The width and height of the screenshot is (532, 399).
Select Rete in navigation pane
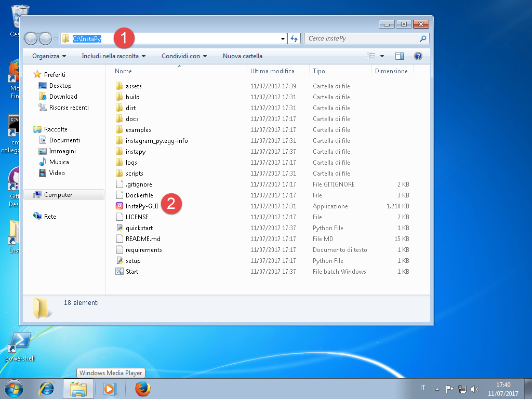point(45,217)
